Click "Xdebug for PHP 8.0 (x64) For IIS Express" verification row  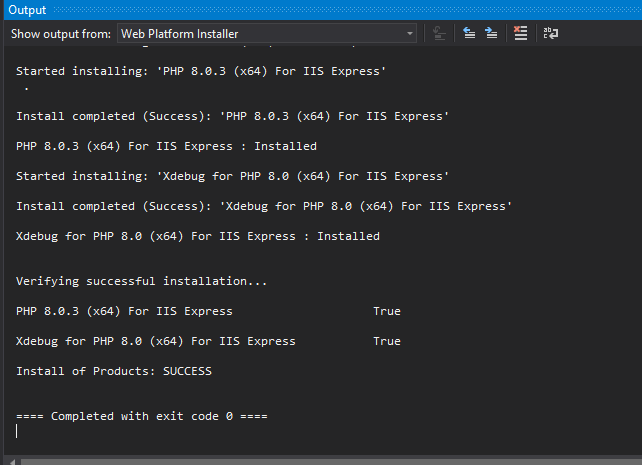(156, 341)
